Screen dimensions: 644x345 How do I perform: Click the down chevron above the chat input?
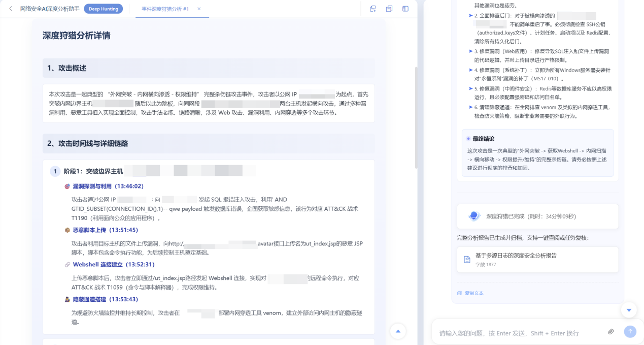coord(629,310)
